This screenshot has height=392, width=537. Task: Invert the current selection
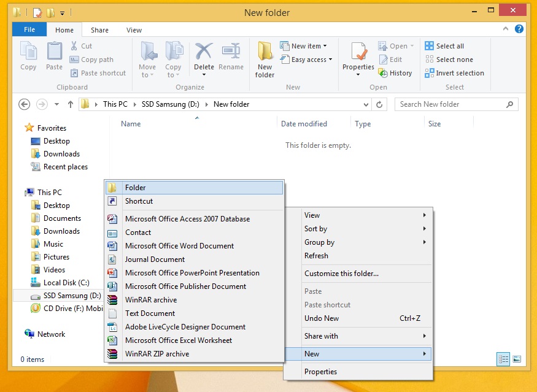(455, 73)
